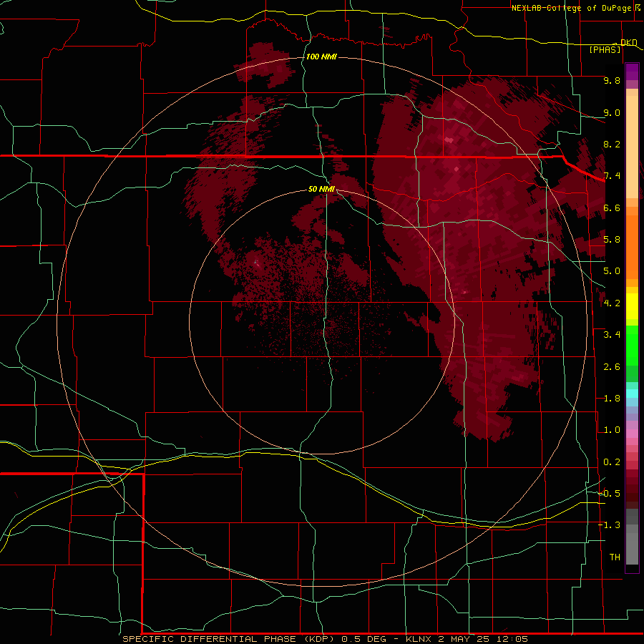Click the 7.4 legend value
This screenshot has width=644, height=644.
[612, 176]
